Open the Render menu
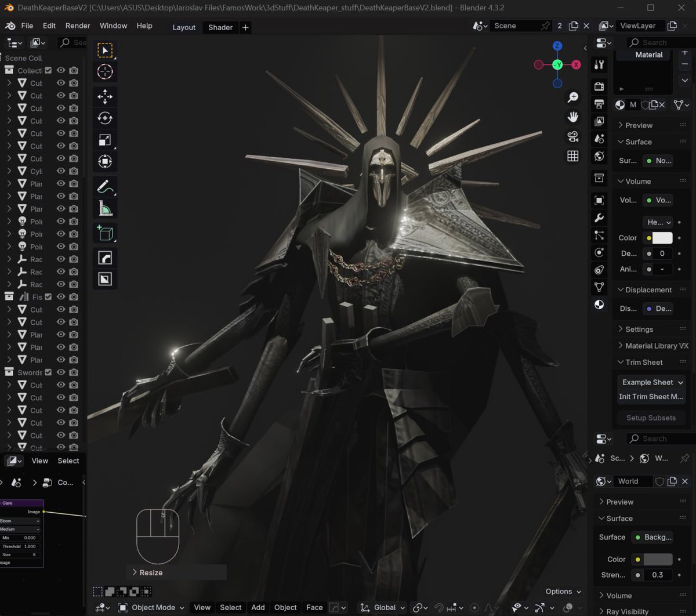The width and height of the screenshot is (696, 616). (78, 26)
